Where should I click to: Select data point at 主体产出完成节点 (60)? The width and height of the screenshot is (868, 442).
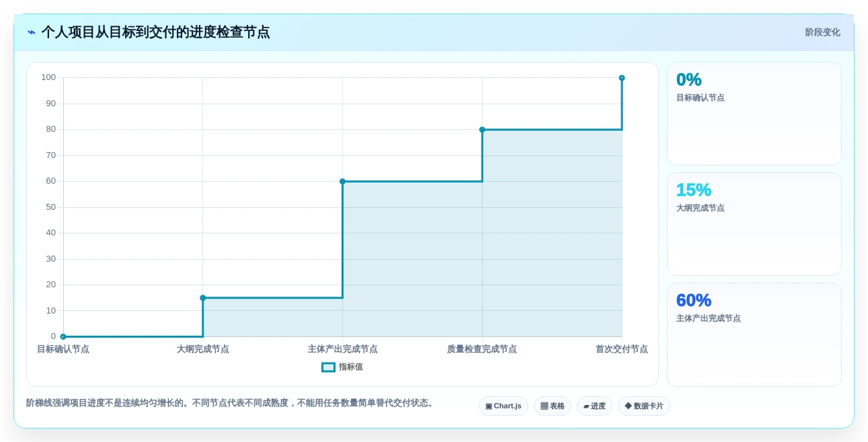[342, 182]
